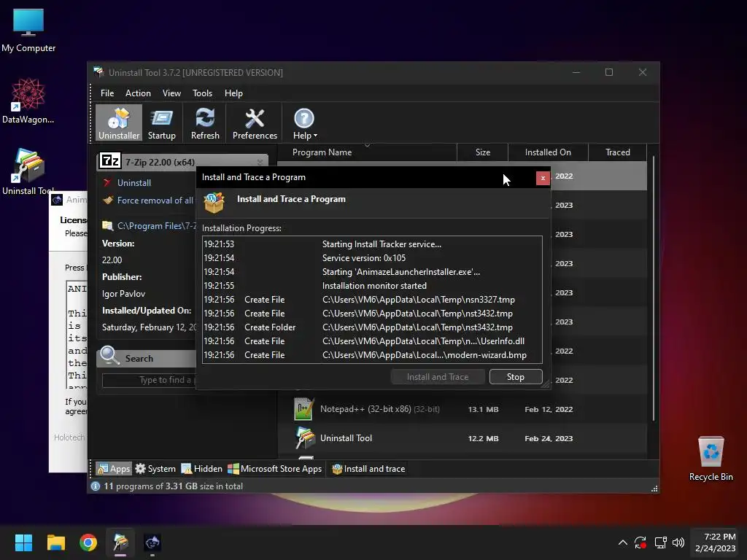
Task: Stop the installation trace
Action: [516, 377]
